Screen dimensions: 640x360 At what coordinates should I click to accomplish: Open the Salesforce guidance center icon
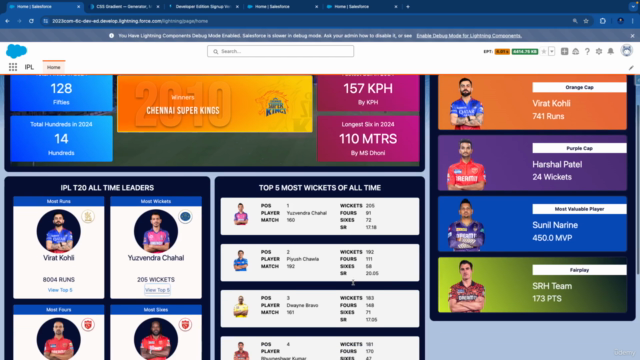click(576, 51)
